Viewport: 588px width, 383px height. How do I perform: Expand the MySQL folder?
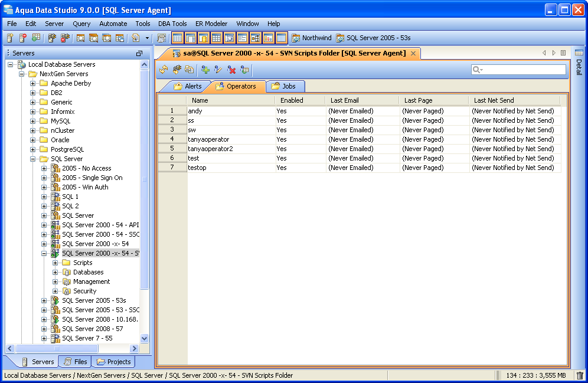(33, 121)
